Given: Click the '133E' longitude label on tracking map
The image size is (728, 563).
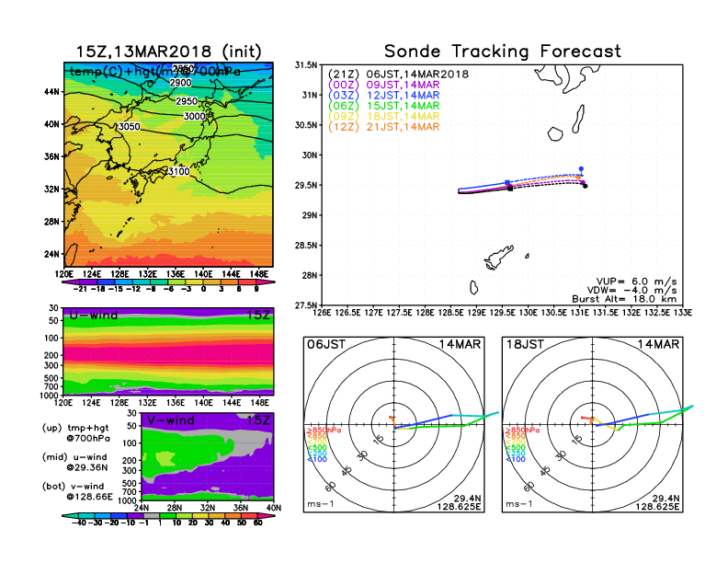Looking at the screenshot, I should click(x=682, y=313).
